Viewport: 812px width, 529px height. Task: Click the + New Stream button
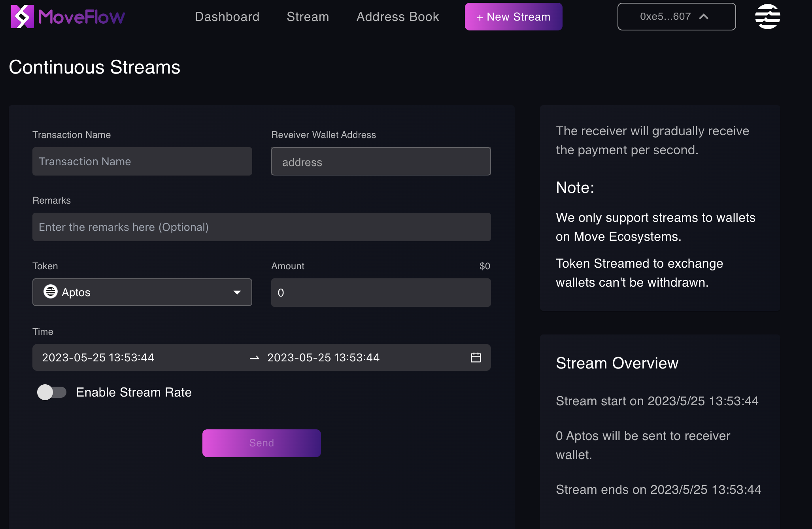coord(513,17)
